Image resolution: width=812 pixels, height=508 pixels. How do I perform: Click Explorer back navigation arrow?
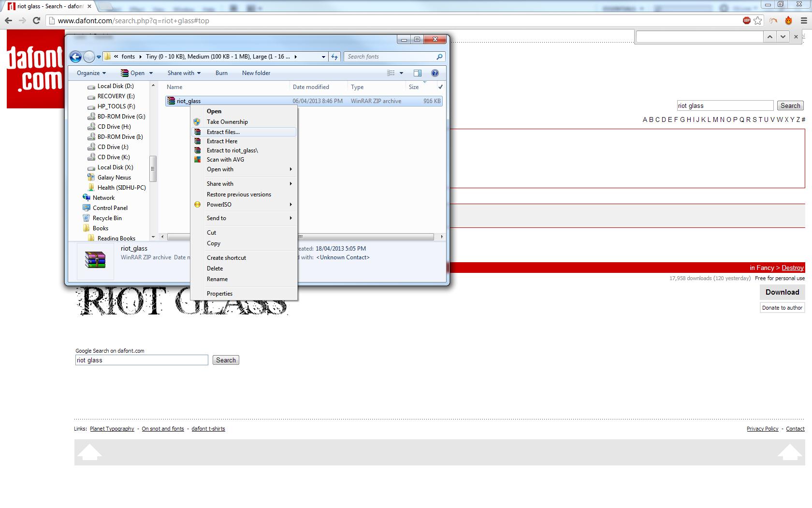tap(75, 57)
